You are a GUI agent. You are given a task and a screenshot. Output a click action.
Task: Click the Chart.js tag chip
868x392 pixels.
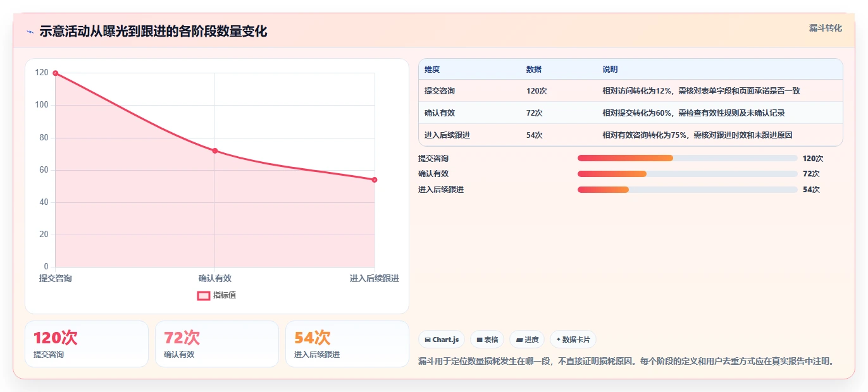(442, 340)
